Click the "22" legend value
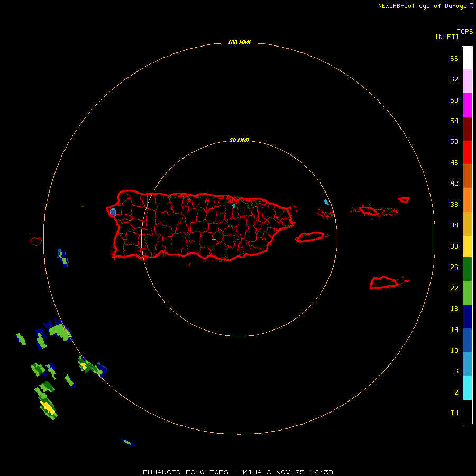The width and height of the screenshot is (476, 476). pyautogui.click(x=454, y=288)
